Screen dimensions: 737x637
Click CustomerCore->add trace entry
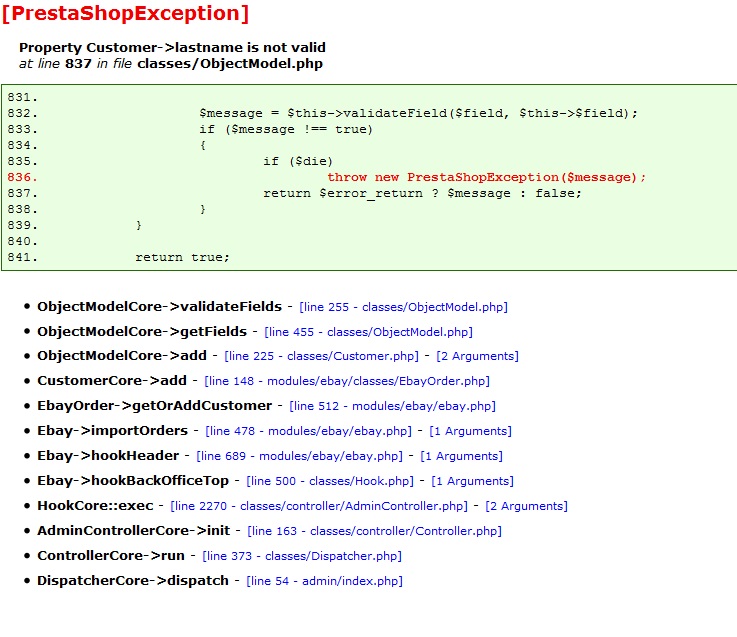click(x=112, y=380)
